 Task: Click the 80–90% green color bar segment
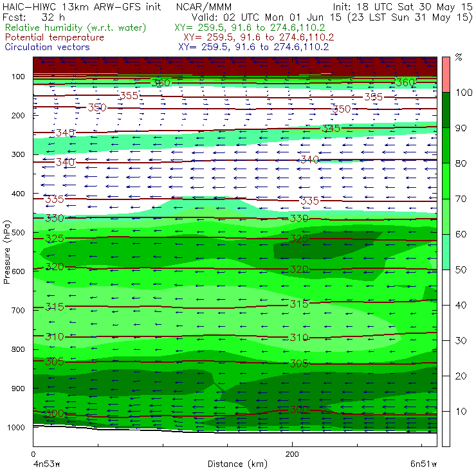point(446,145)
